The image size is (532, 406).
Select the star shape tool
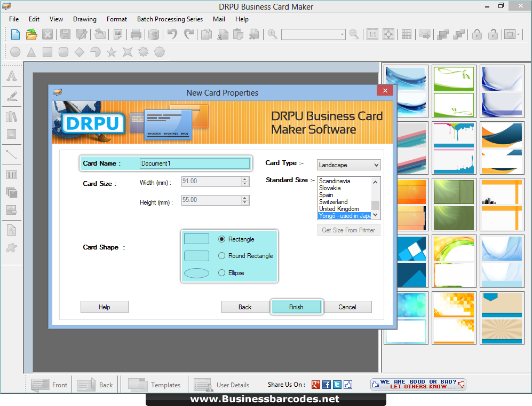point(112,52)
